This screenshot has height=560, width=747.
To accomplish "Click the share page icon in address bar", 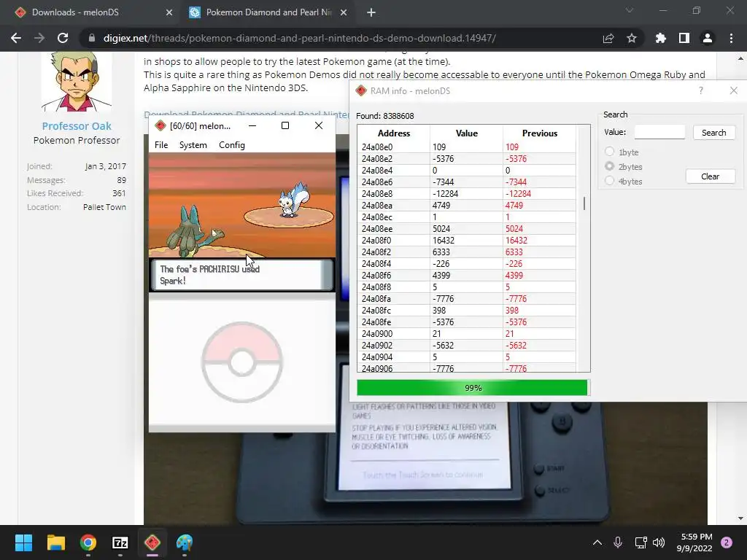I will click(x=608, y=38).
